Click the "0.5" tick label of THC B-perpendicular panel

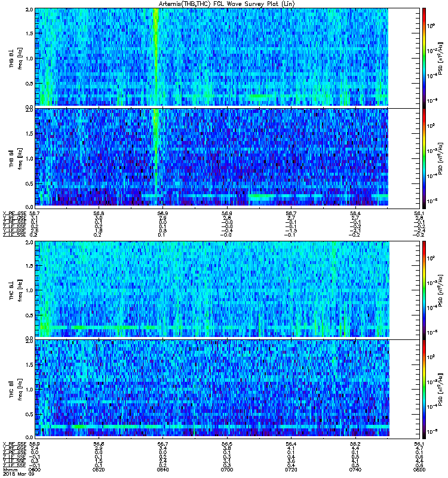[x=29, y=315]
